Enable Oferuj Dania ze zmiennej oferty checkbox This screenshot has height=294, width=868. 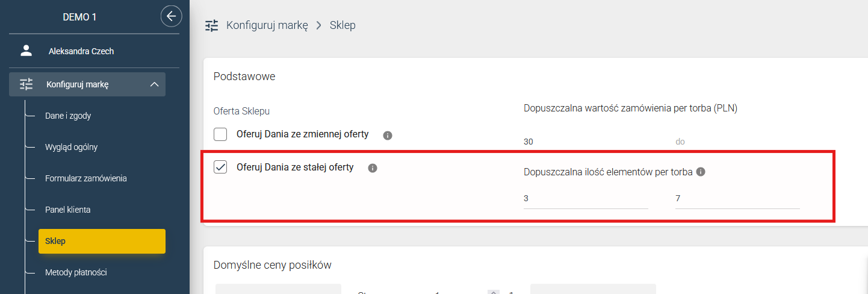click(x=220, y=134)
